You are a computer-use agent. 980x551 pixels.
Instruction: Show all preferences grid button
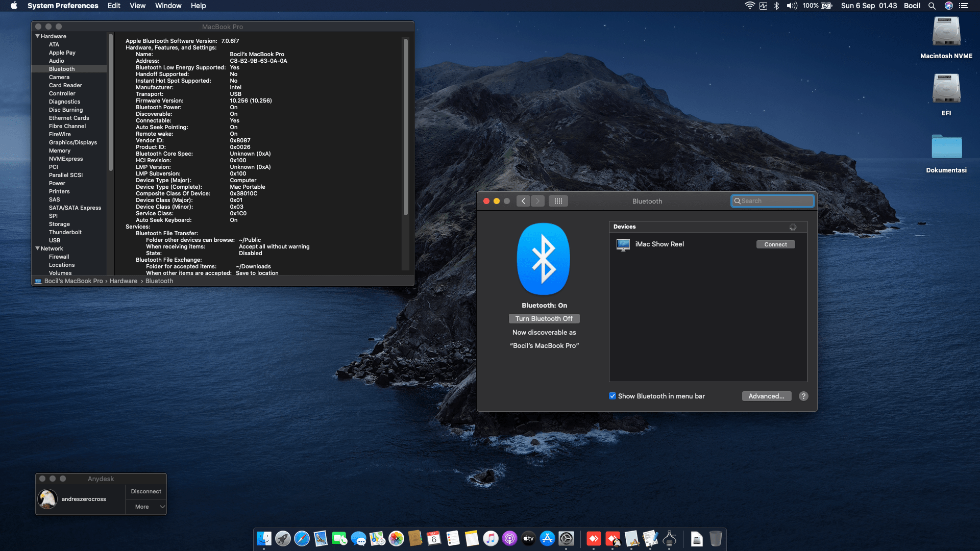[558, 201]
